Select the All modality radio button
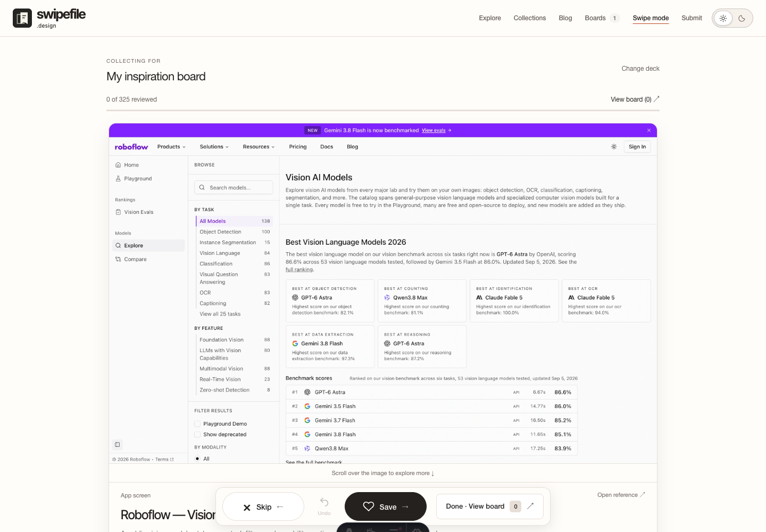 [x=198, y=459]
